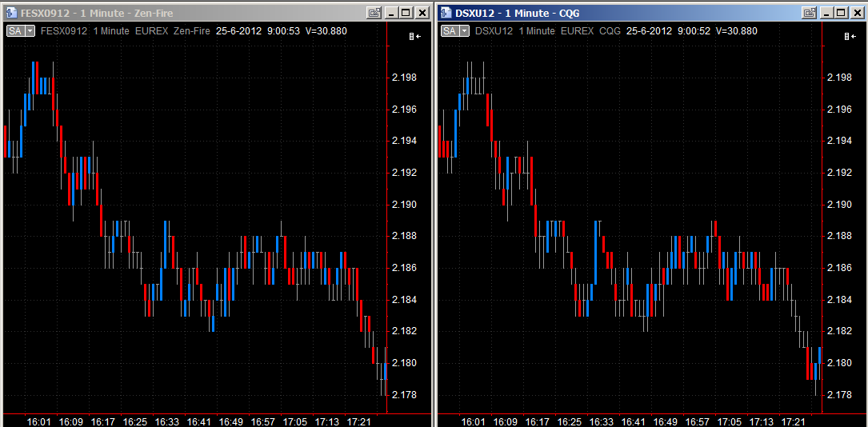Viewport: 868px width, 427px height.
Task: Click the SA button in the DSXU12 chart
Action: (450, 31)
